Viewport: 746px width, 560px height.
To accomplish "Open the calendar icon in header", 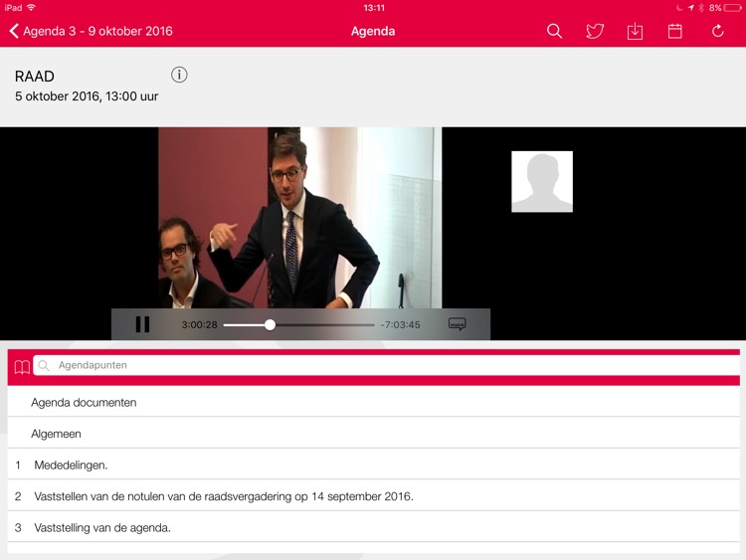I will tap(674, 32).
